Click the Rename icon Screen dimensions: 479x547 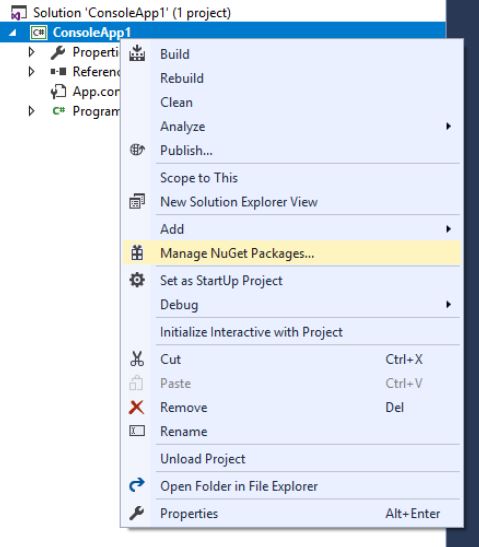click(x=137, y=431)
